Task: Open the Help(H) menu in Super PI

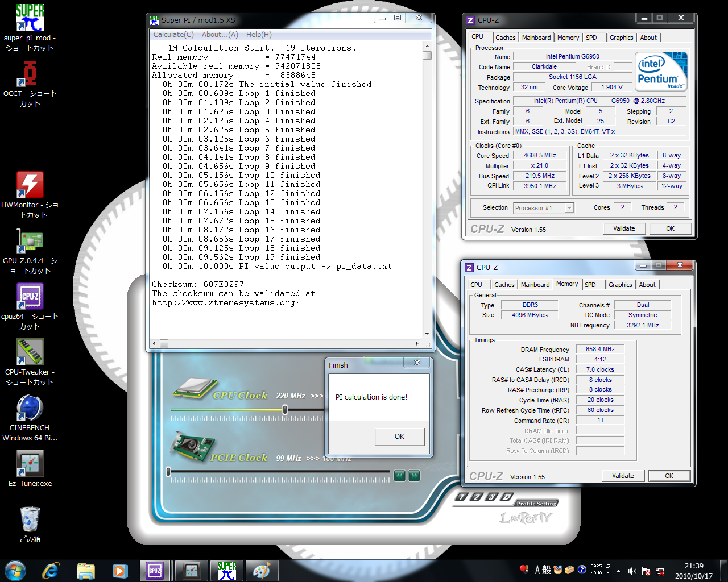Action: pyautogui.click(x=259, y=35)
